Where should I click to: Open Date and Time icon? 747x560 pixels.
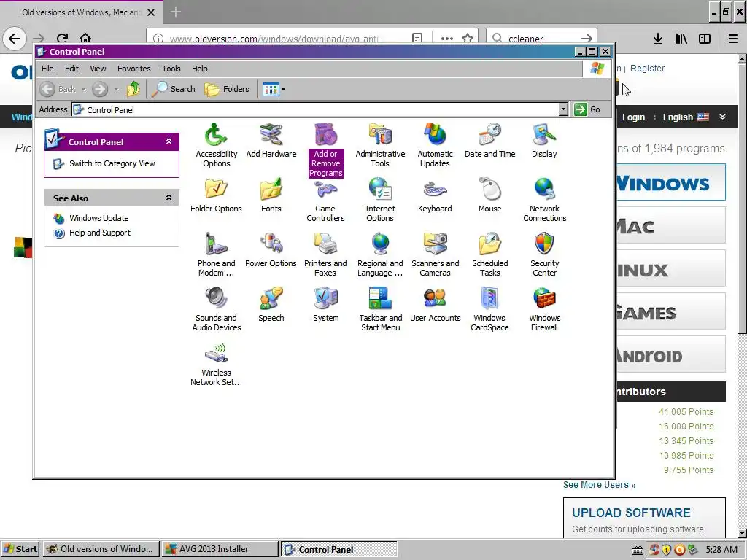point(489,141)
